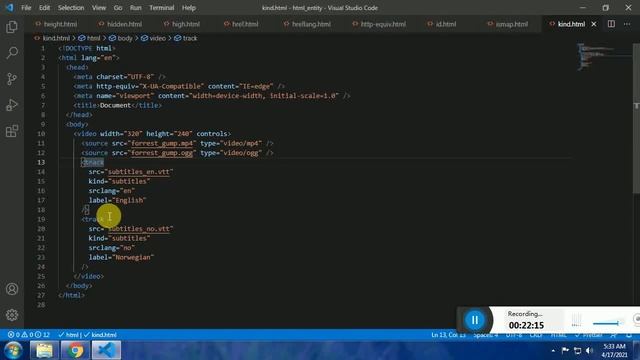The width and height of the screenshot is (640, 360).
Task: Open the Explorer view in activity bar
Action: [12, 27]
